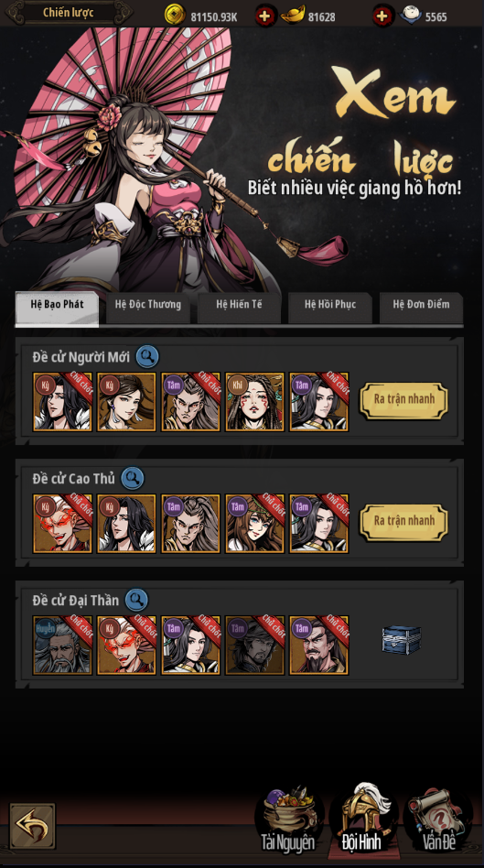The image size is (484, 868).
Task: Tap the back arrow icon
Action: click(32, 826)
